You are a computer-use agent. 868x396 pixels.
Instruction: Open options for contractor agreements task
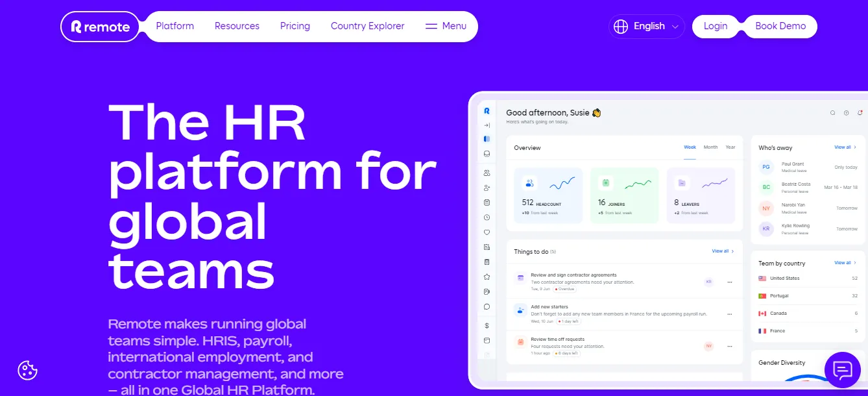(730, 282)
